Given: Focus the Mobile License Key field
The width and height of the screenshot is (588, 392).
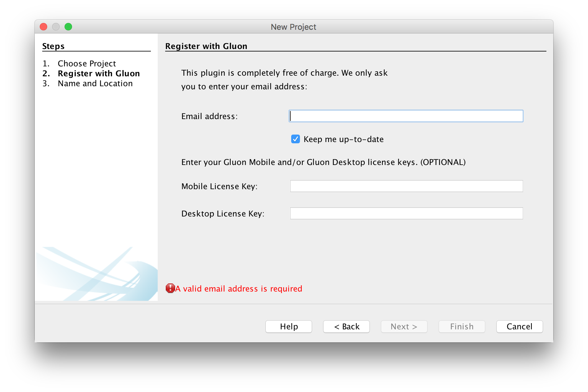Looking at the screenshot, I should coord(407,186).
